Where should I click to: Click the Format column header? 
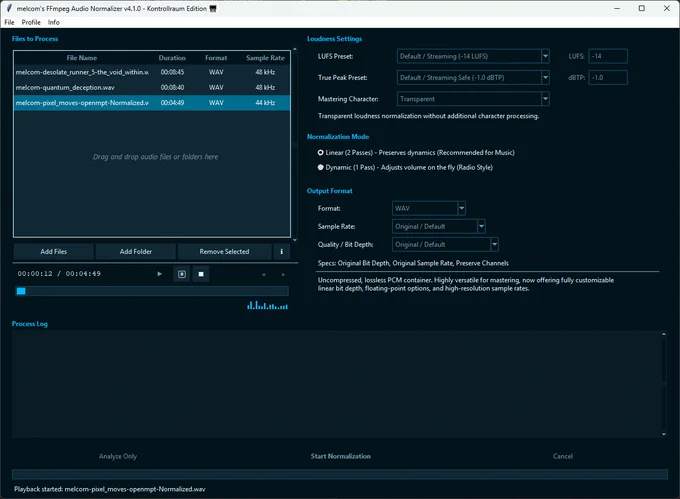click(216, 58)
